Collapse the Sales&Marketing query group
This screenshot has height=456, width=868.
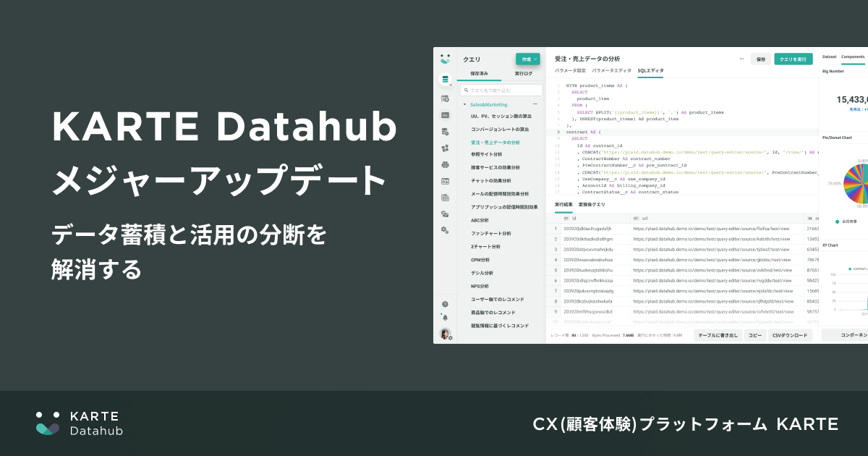(x=465, y=105)
